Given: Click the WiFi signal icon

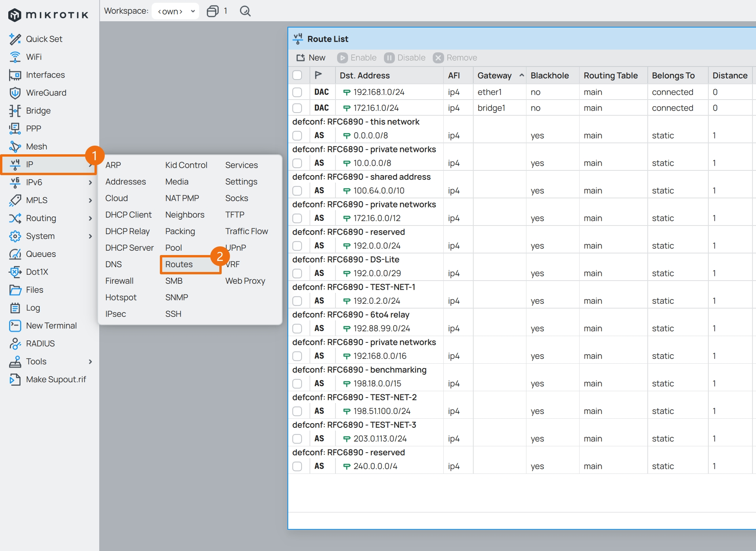Looking at the screenshot, I should (x=15, y=57).
